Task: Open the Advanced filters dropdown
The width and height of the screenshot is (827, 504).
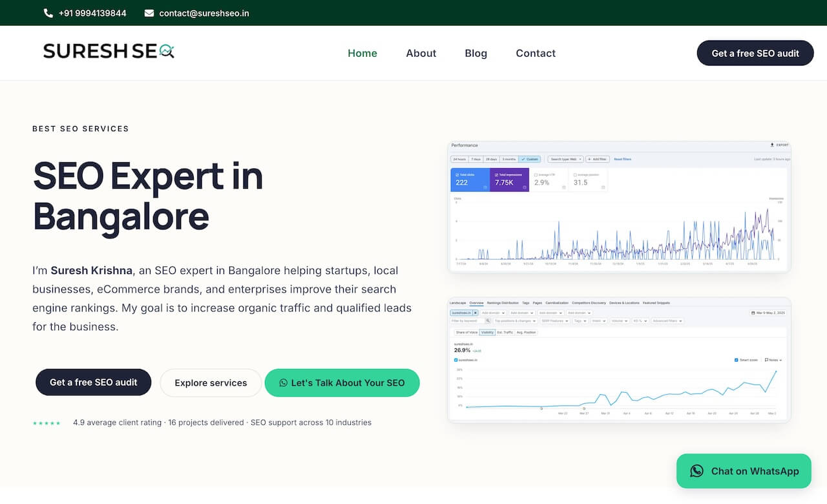Action: click(667, 321)
